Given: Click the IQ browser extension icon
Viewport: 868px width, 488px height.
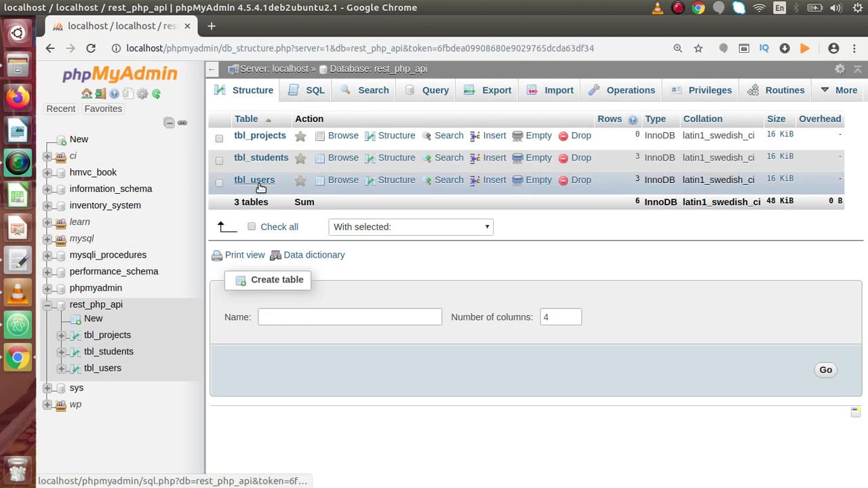Looking at the screenshot, I should click(x=764, y=48).
